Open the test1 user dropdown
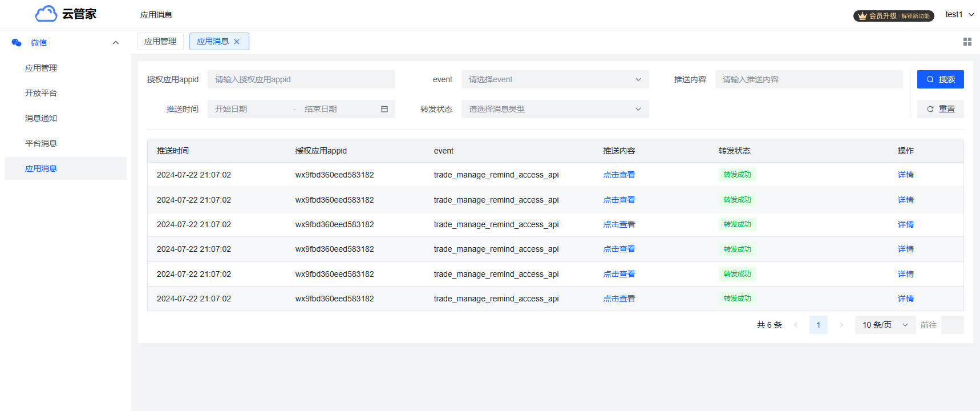This screenshot has height=411, width=980. pyautogui.click(x=959, y=14)
